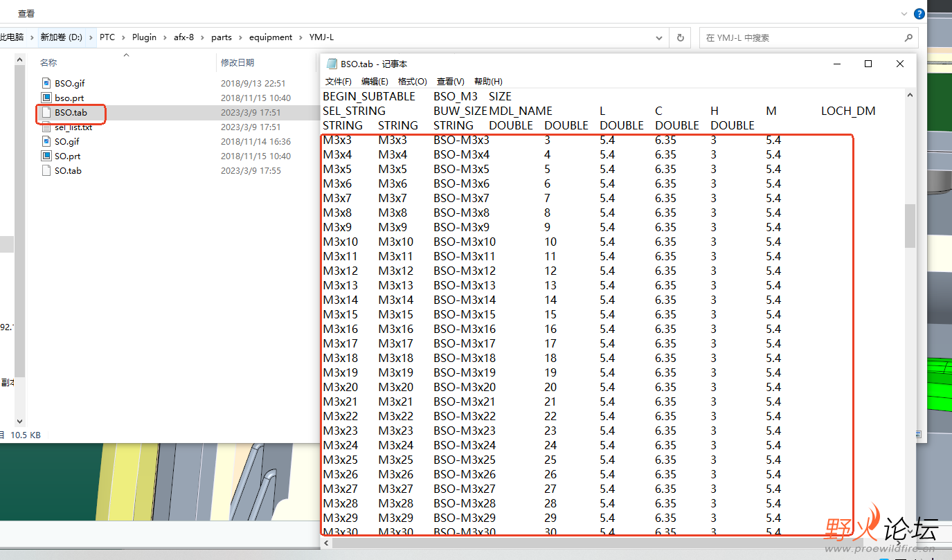This screenshot has width=952, height=560.
Task: Open the address bar history dropdown
Action: [661, 37]
